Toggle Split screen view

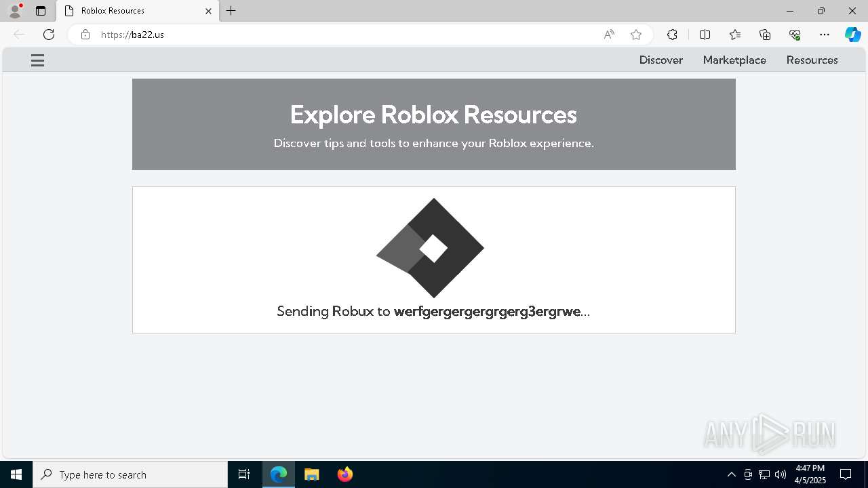705,35
